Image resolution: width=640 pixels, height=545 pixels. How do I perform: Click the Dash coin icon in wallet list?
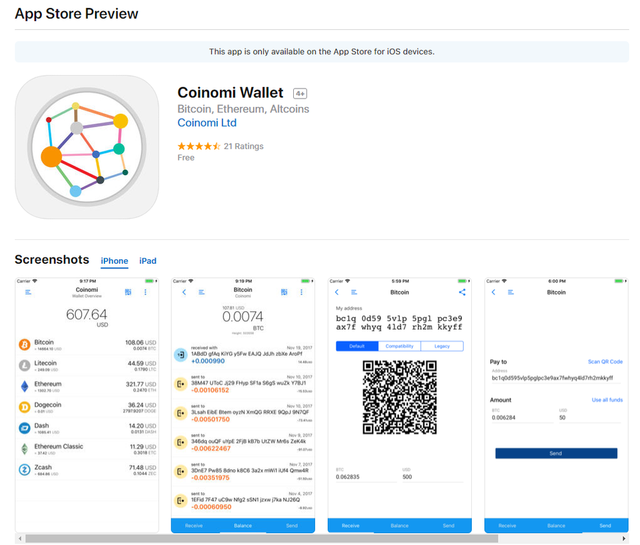(x=24, y=428)
